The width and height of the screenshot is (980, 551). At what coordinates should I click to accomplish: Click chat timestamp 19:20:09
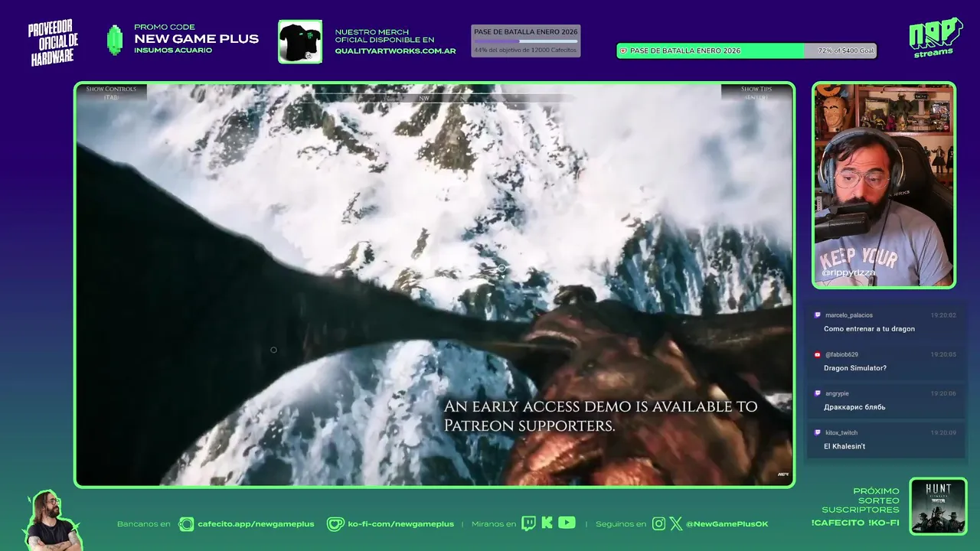[943, 432]
